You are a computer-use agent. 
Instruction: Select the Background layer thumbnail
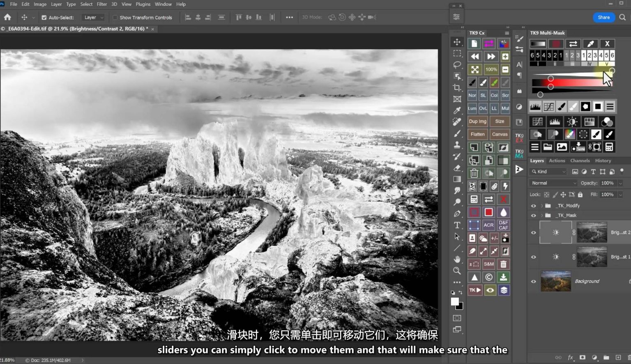pyautogui.click(x=555, y=282)
